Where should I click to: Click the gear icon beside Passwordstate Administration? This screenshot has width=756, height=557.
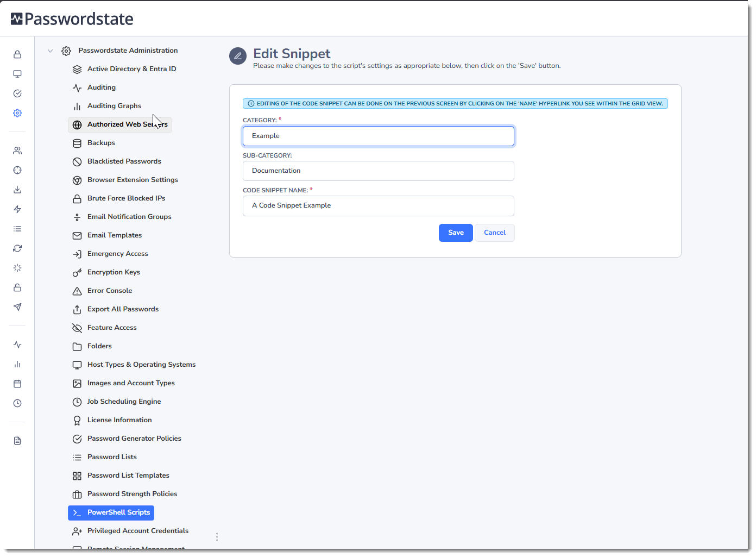[66, 51]
